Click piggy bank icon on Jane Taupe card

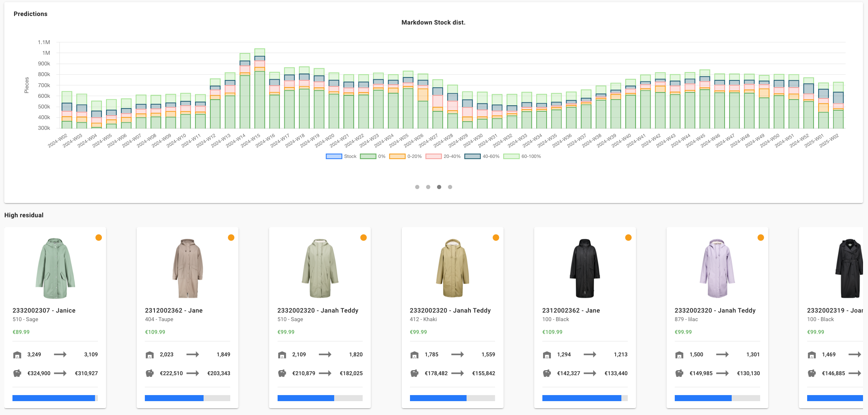point(149,373)
